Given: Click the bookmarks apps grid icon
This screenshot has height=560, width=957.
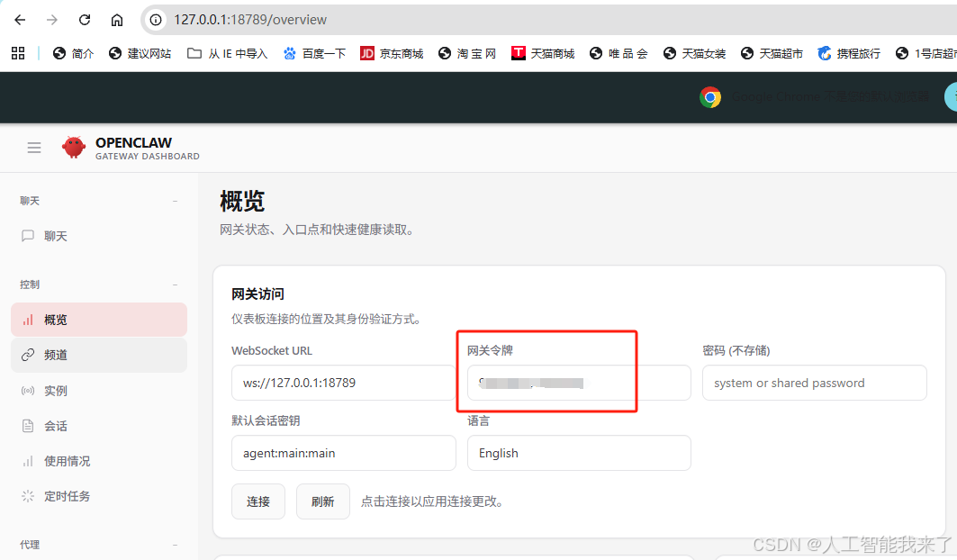Looking at the screenshot, I should [x=18, y=52].
